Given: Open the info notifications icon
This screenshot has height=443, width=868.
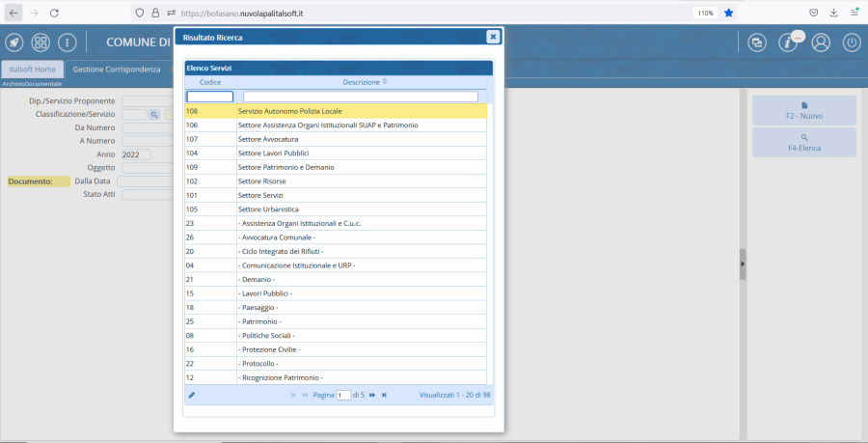Looking at the screenshot, I should coord(788,42).
